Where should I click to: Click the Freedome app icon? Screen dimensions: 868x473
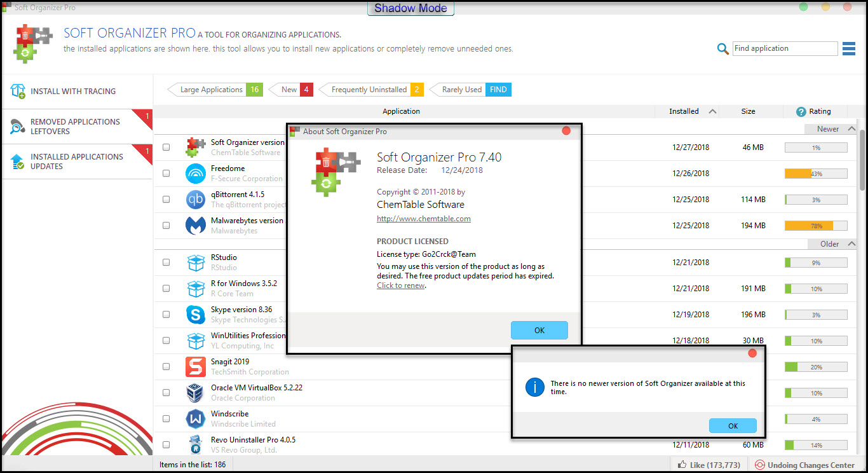click(196, 173)
